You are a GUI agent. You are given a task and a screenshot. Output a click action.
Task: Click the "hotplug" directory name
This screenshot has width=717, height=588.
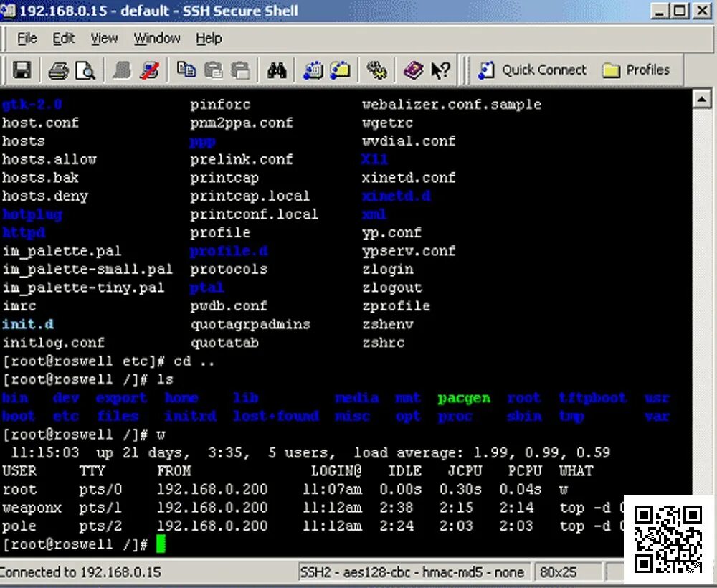pos(32,214)
